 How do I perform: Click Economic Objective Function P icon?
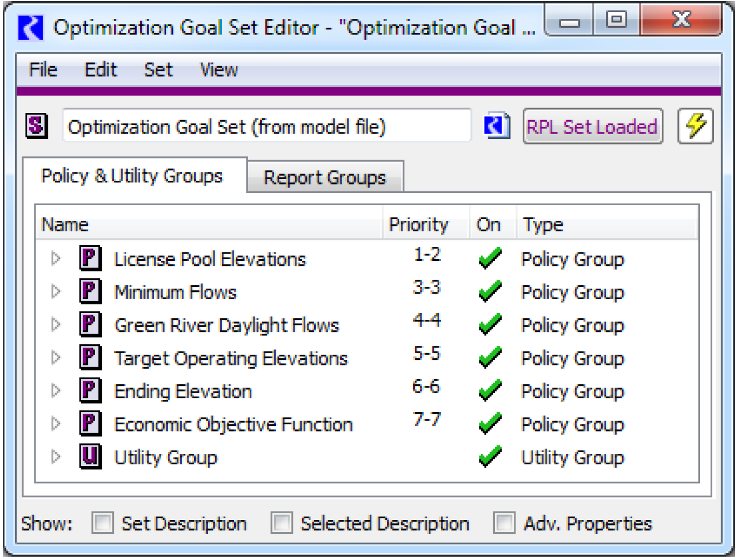[90, 424]
